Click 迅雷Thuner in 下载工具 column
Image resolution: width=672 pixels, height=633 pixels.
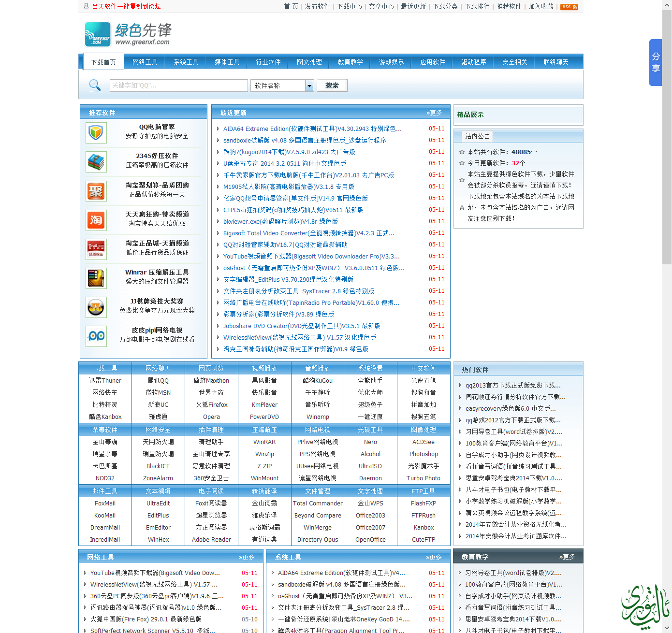pos(105,380)
